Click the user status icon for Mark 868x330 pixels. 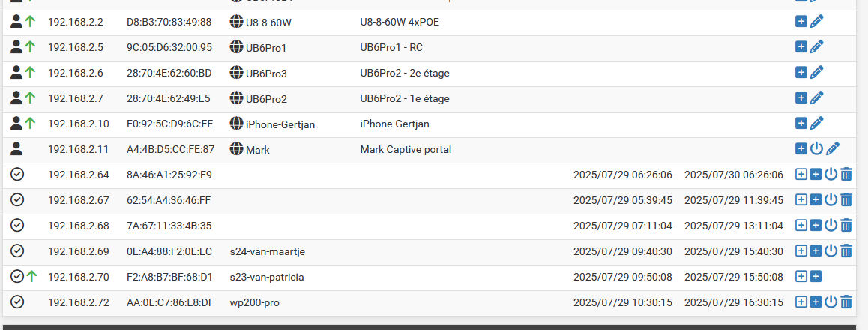tap(17, 149)
